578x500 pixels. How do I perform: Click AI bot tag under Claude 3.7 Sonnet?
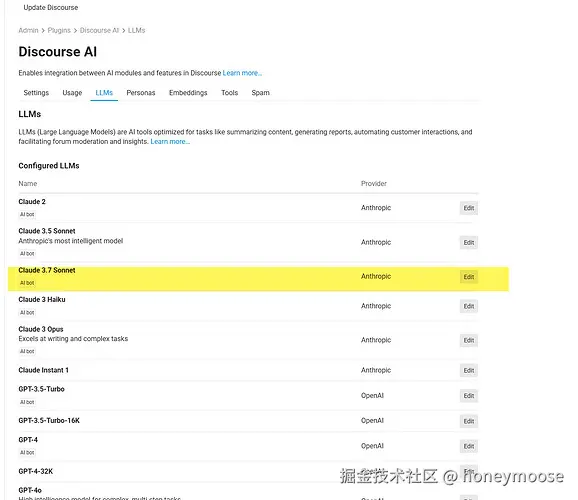pos(27,283)
